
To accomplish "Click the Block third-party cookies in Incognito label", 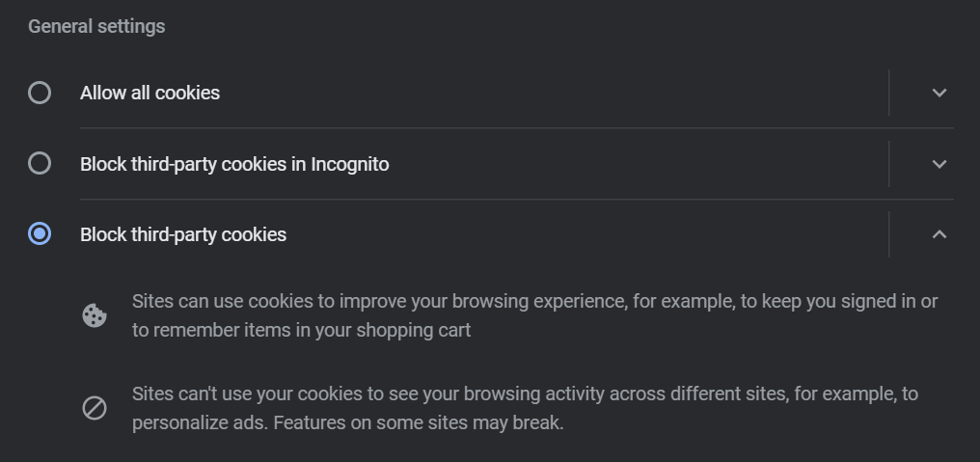I will (x=234, y=164).
